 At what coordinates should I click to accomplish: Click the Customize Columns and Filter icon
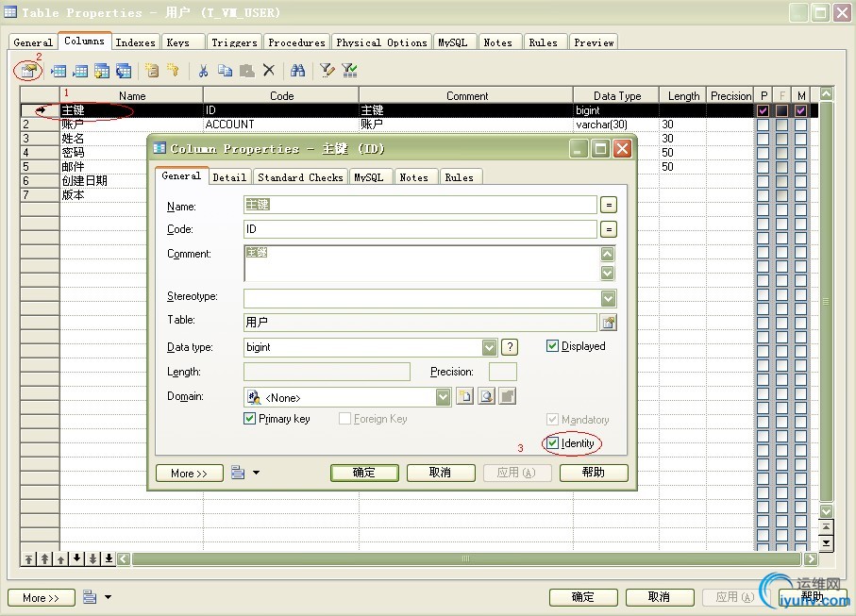(327, 71)
